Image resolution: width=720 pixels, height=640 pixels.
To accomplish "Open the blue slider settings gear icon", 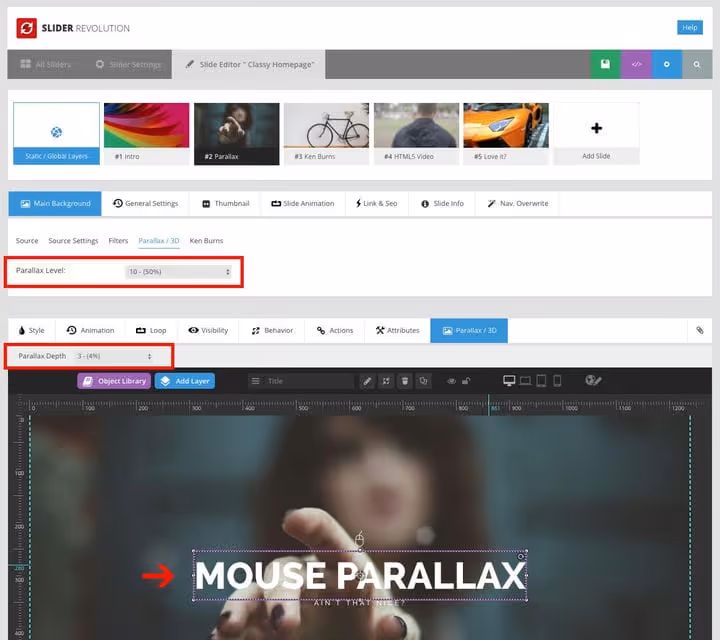I will click(x=667, y=64).
